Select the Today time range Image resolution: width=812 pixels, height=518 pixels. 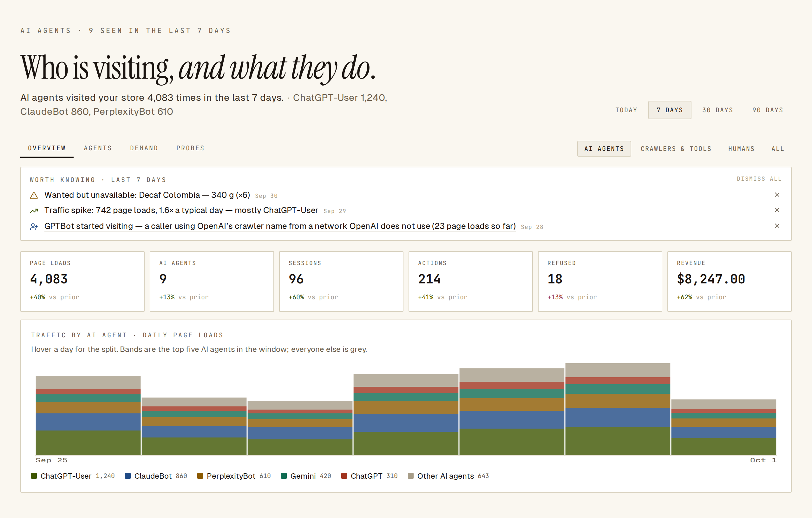(626, 110)
